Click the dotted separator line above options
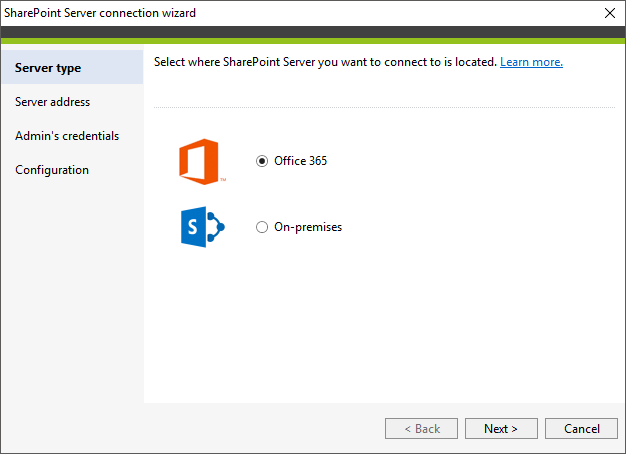This screenshot has width=626, height=454. [x=384, y=107]
